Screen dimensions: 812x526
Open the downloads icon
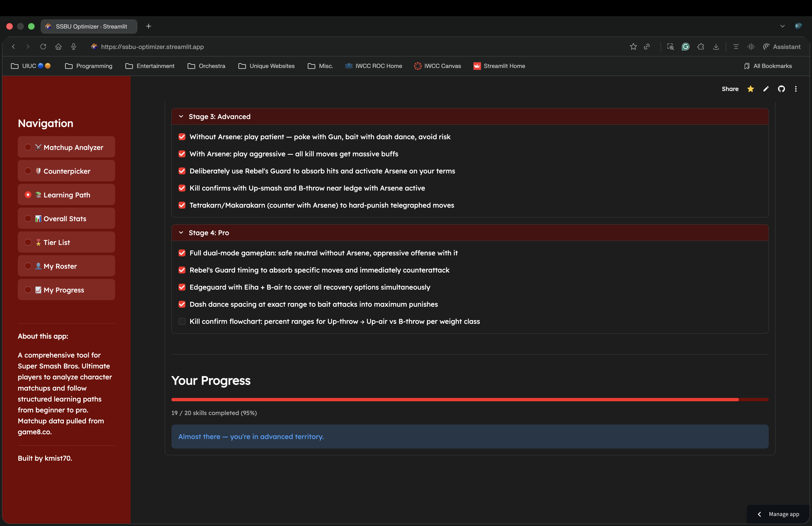[x=716, y=47]
